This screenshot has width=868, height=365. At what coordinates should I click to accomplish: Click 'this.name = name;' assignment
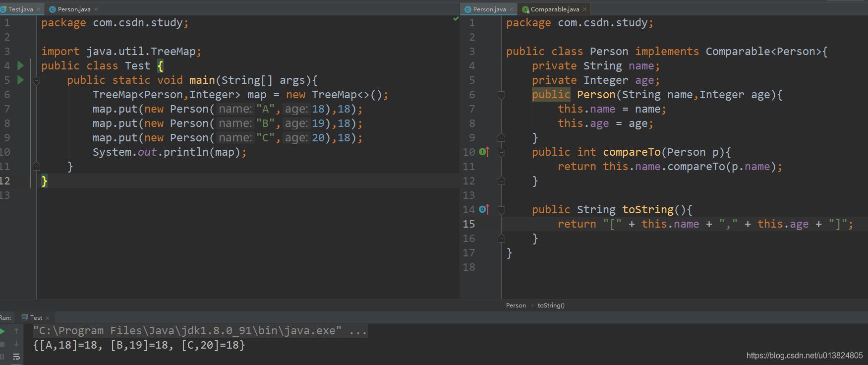click(612, 109)
